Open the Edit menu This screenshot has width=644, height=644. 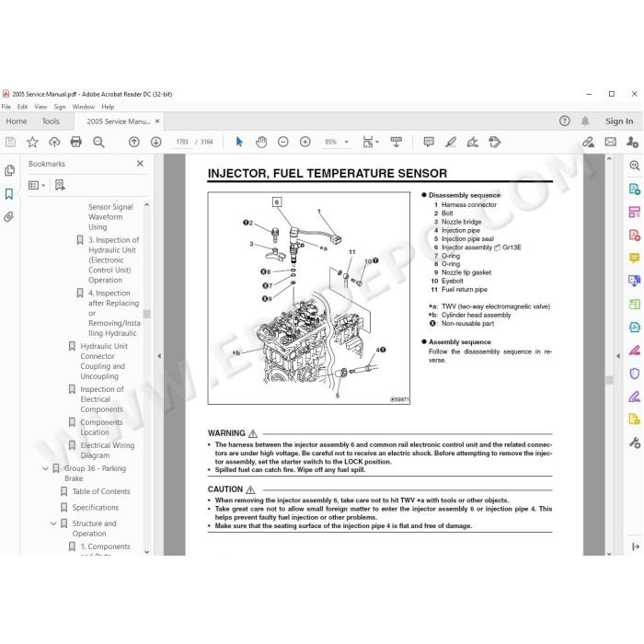tap(22, 107)
